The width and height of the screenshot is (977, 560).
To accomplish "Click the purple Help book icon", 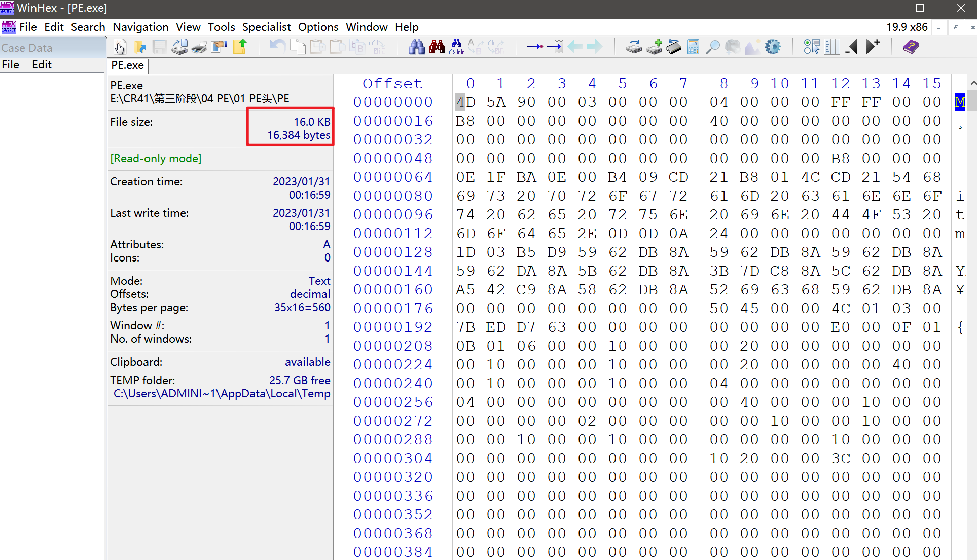I will [x=911, y=47].
